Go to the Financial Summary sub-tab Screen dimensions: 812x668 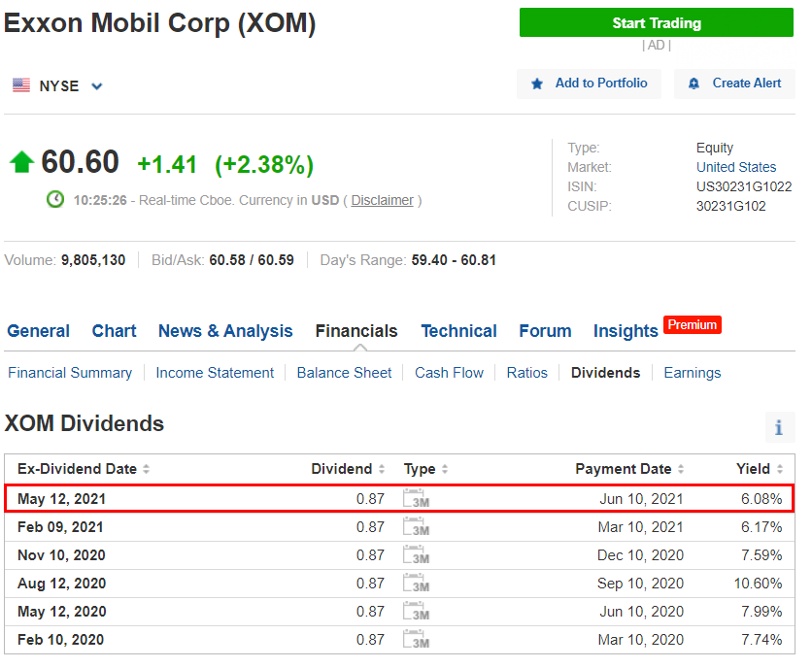70,373
